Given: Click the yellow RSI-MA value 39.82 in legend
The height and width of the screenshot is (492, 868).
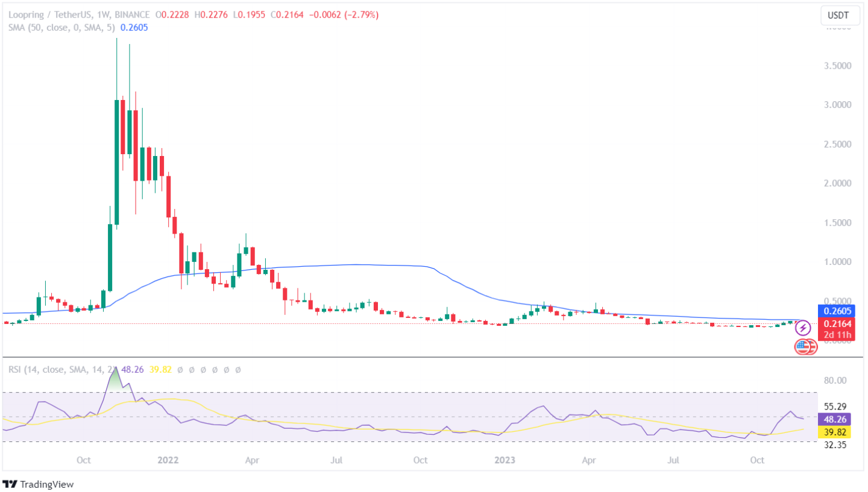Looking at the screenshot, I should tap(160, 369).
